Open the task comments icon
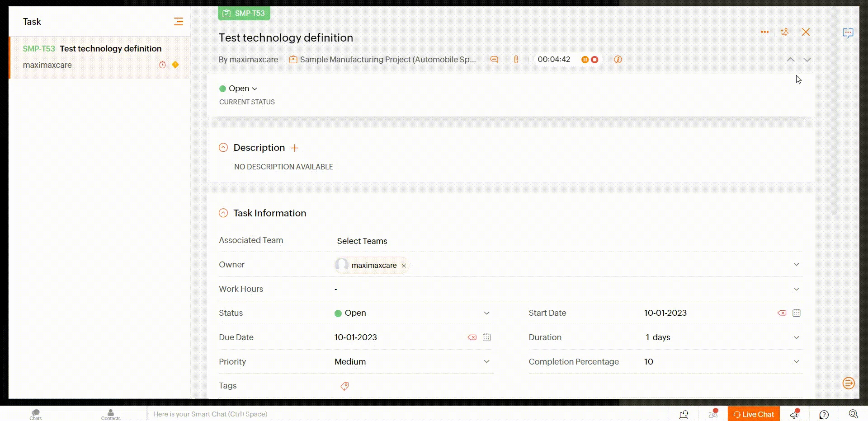The height and width of the screenshot is (421, 868). click(x=494, y=60)
